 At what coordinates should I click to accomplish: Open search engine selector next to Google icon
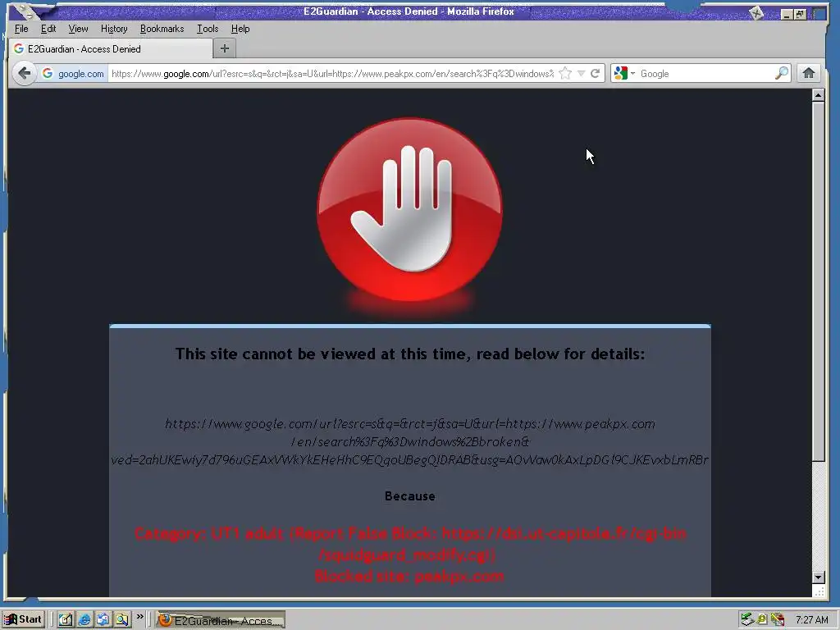click(x=632, y=73)
